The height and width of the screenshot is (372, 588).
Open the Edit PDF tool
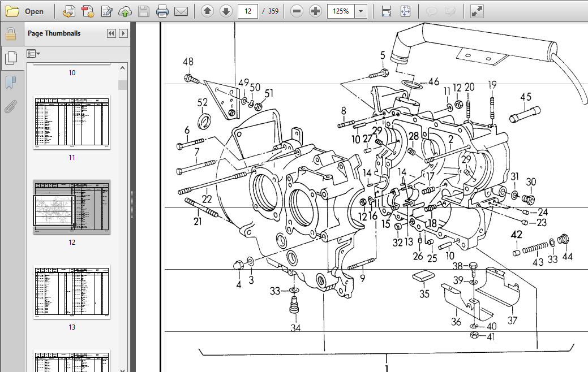pyautogui.click(x=107, y=11)
